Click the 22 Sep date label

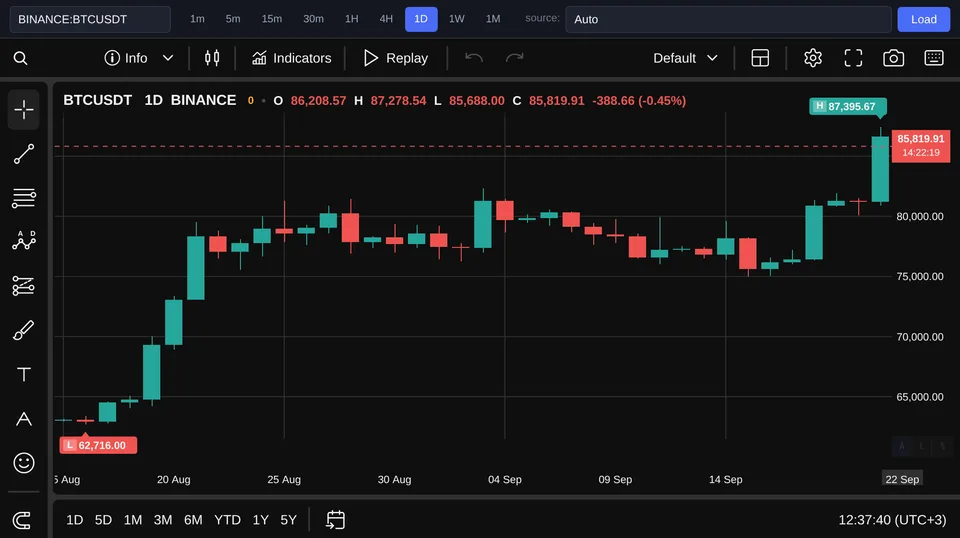pyautogui.click(x=902, y=479)
